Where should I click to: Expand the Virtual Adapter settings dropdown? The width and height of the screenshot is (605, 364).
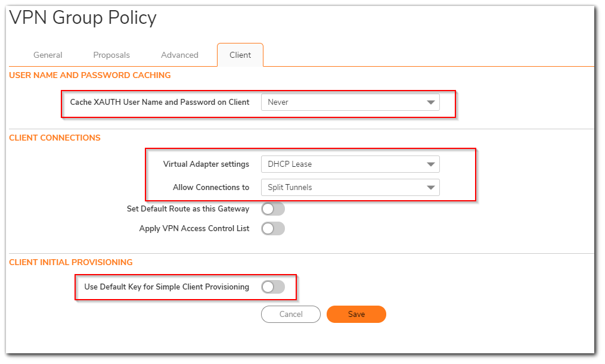coord(350,164)
